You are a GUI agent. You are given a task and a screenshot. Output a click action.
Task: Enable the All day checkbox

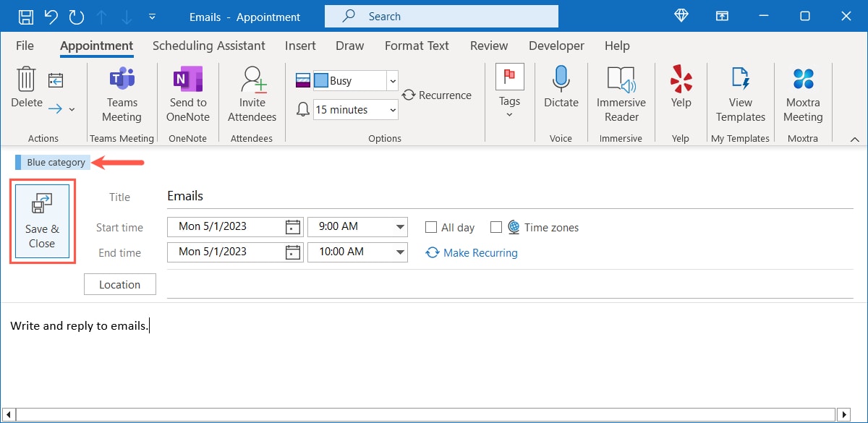click(x=431, y=227)
